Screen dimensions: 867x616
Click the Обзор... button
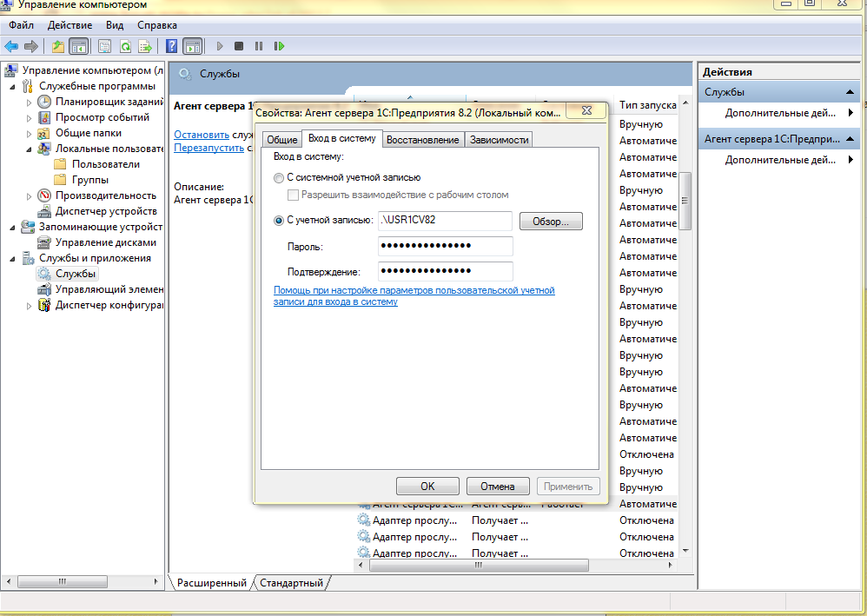tap(551, 222)
